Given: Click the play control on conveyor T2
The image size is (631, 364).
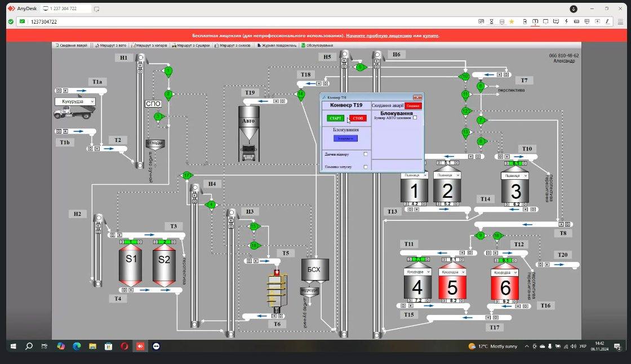Looking at the screenshot, I should click(x=97, y=149).
